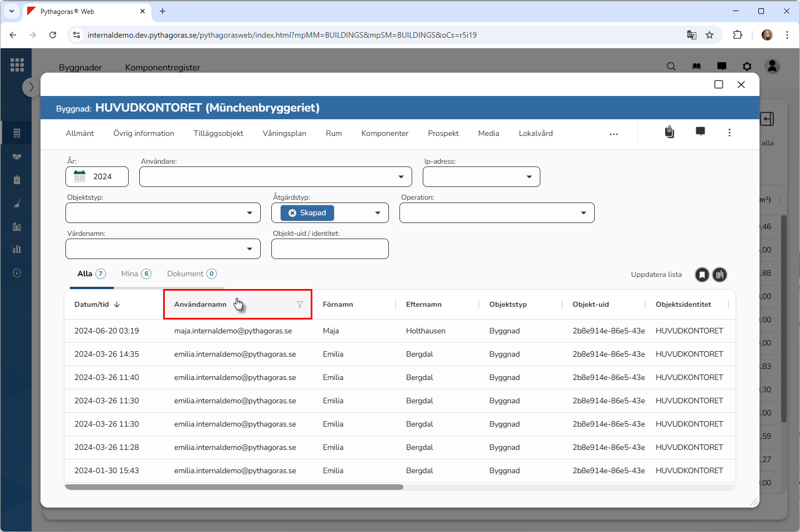Viewport: 800px width, 532px height.
Task: Click the Uppdatera lista link
Action: point(656,275)
